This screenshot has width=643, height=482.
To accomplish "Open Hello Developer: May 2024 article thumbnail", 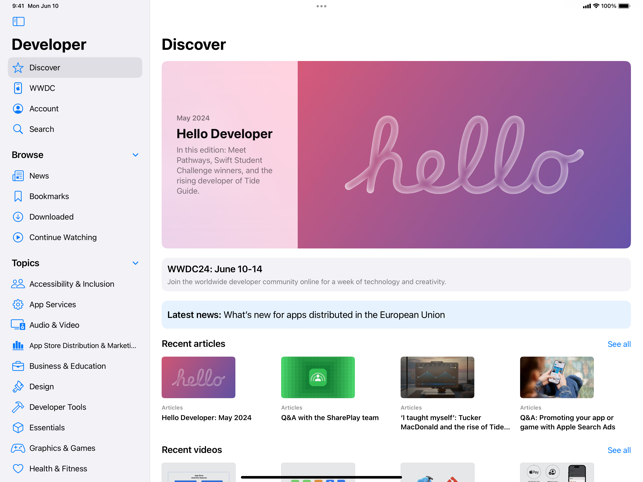I will [198, 377].
